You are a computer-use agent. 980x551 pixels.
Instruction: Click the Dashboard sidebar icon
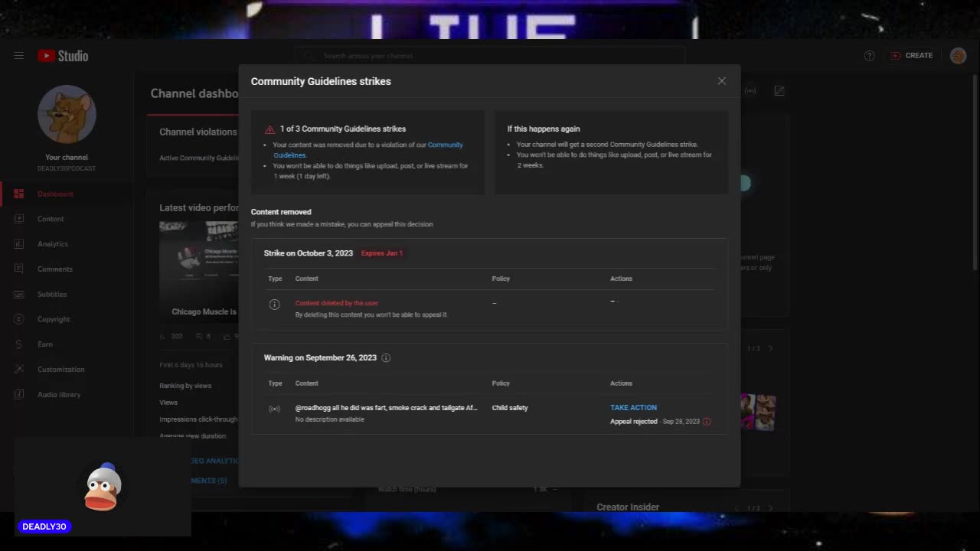[19, 194]
